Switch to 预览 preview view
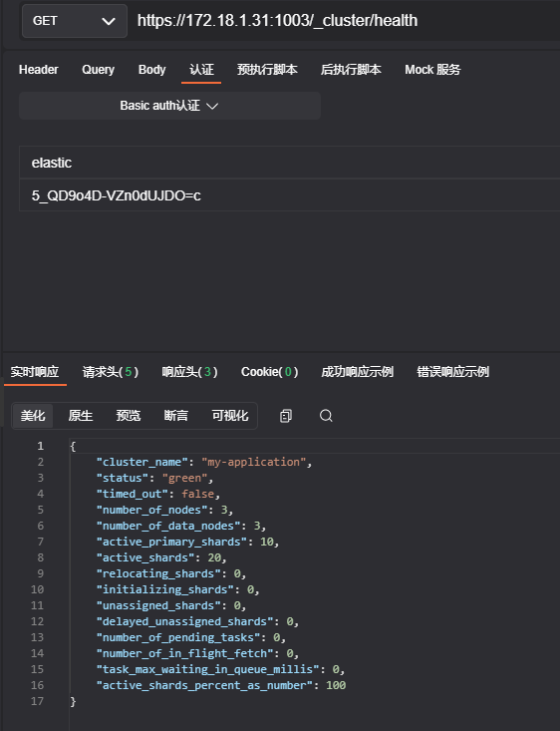 129,416
